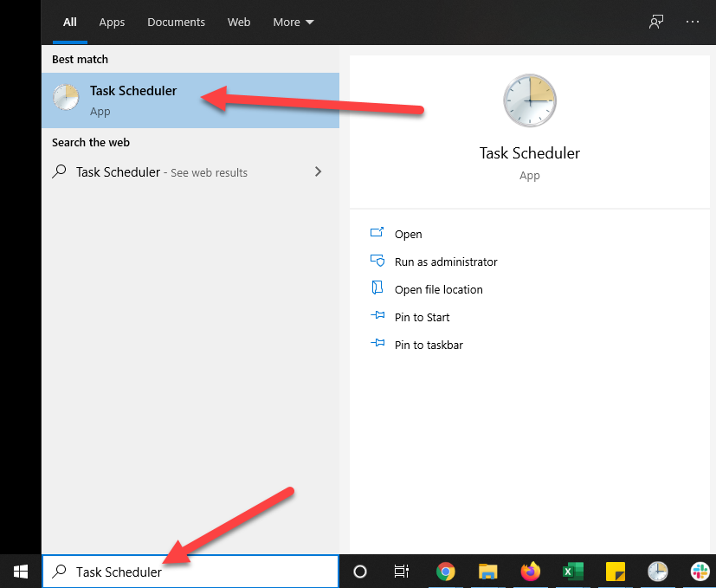Open Sticky Notes from taskbar
The height and width of the screenshot is (588, 716).
pyautogui.click(x=615, y=571)
